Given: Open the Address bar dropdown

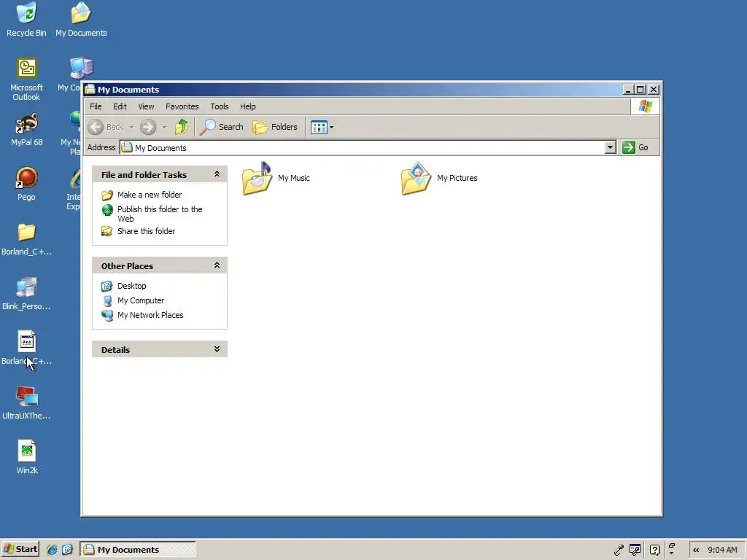Looking at the screenshot, I should click(x=611, y=147).
